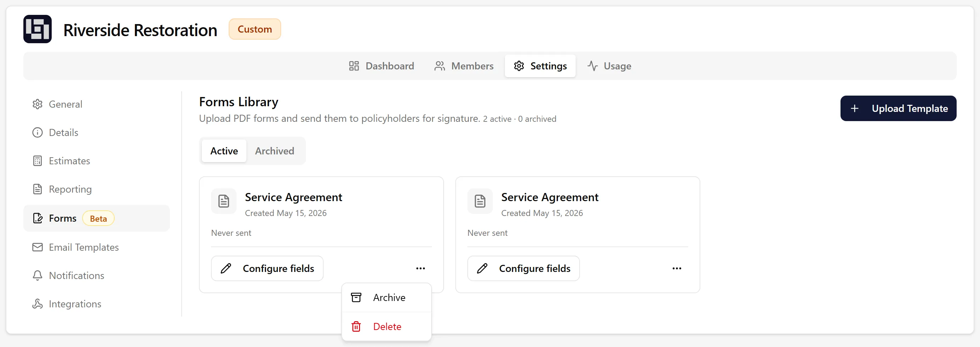Click the second Service Agreement document icon
The width and height of the screenshot is (980, 347).
click(480, 201)
